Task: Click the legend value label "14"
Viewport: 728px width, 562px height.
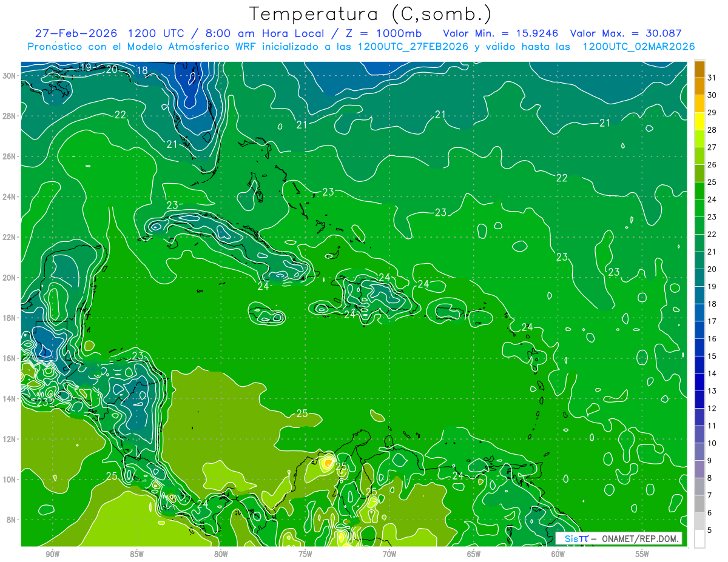Action: point(712,373)
